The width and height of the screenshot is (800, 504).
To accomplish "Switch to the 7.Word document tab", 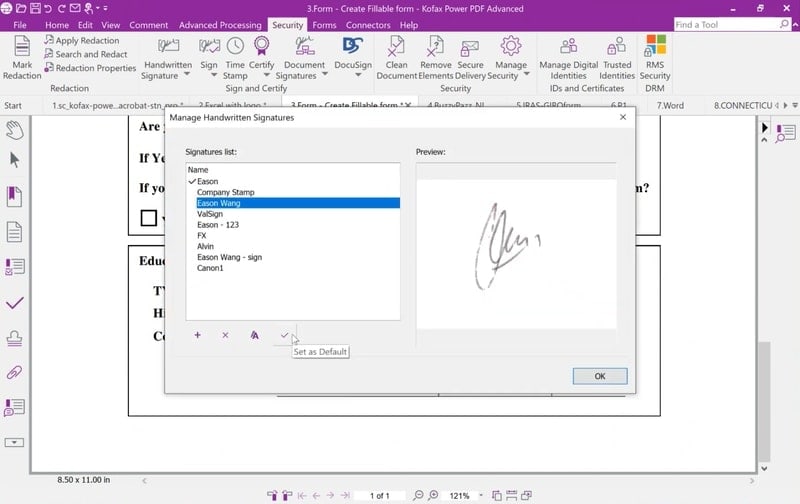I will coord(671,105).
